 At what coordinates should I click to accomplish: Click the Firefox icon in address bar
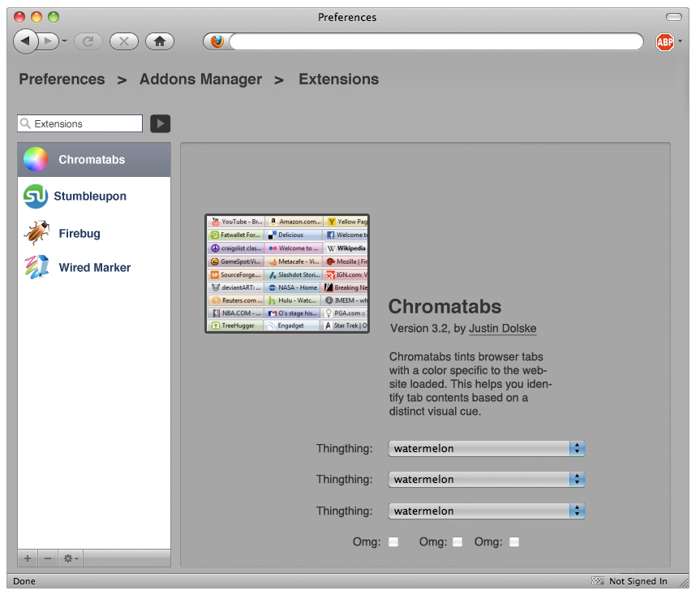pos(217,41)
